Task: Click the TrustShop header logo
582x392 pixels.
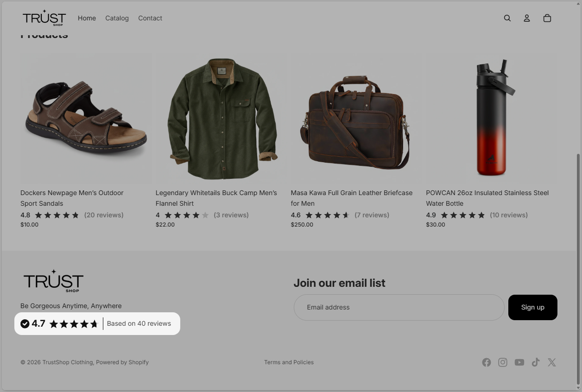Action: coord(44,18)
